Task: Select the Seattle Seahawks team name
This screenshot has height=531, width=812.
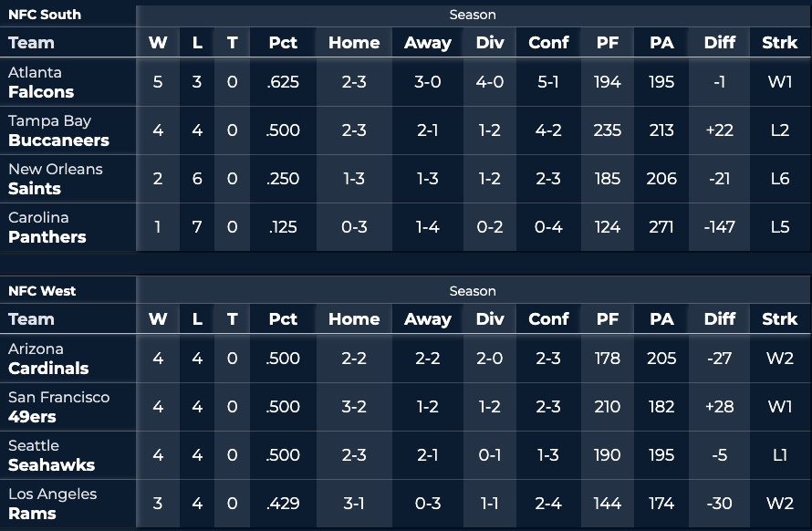Action: tap(51, 455)
